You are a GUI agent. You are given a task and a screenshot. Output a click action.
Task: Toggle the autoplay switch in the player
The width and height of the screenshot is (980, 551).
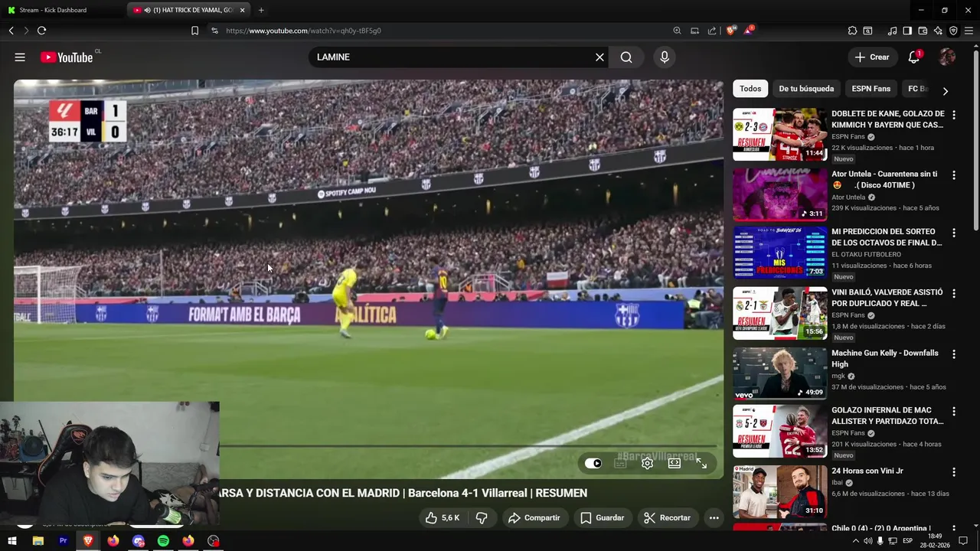pos(593,463)
